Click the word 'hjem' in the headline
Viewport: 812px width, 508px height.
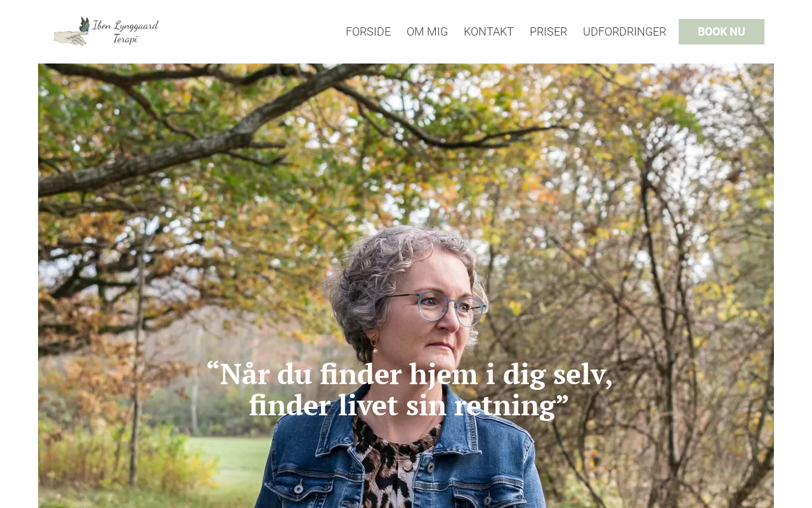443,374
